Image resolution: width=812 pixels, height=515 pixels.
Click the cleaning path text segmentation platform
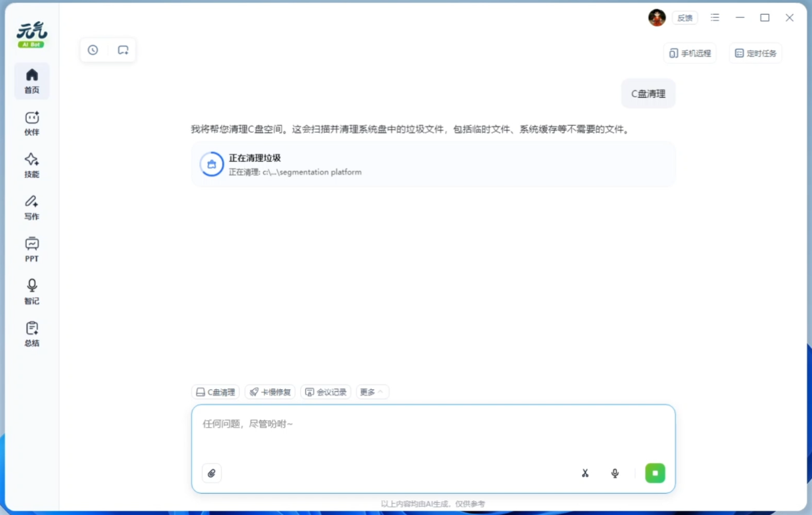pyautogui.click(x=295, y=172)
